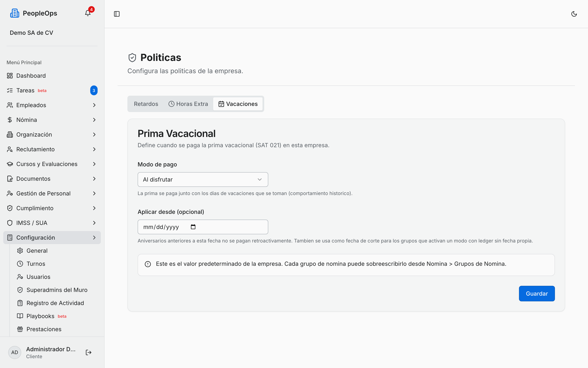Click the Documentos file-edit icon
The image size is (588, 368).
coord(10,179)
